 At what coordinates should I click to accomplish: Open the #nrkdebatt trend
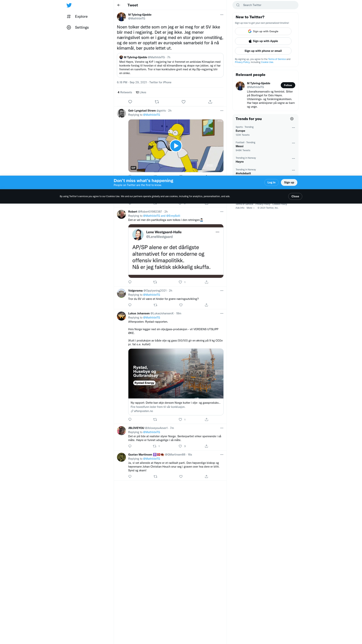265,172
